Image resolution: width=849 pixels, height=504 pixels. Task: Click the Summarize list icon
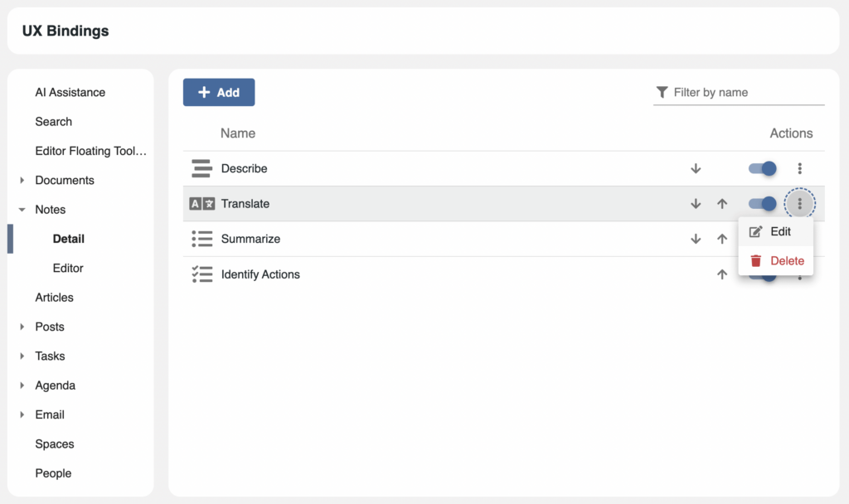[x=201, y=239]
